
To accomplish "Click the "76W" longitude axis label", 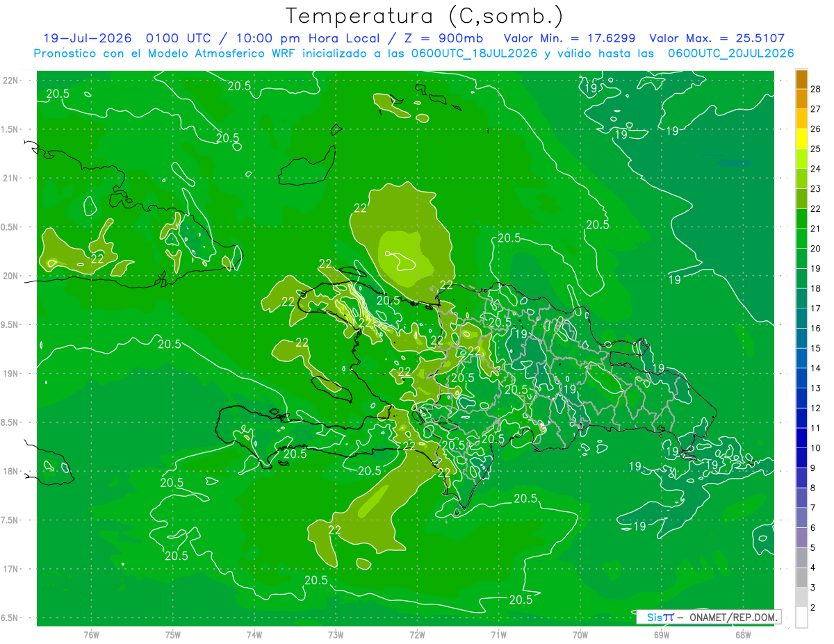I will coord(91,635).
